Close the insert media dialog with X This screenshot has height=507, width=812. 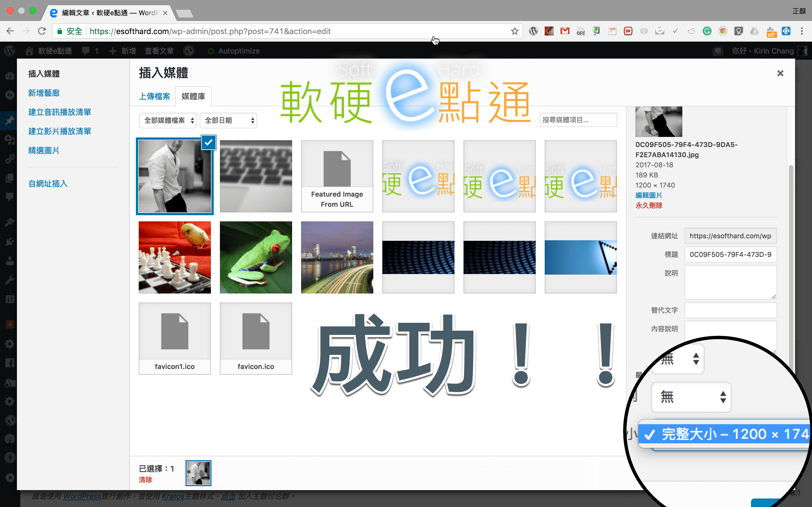(x=780, y=74)
